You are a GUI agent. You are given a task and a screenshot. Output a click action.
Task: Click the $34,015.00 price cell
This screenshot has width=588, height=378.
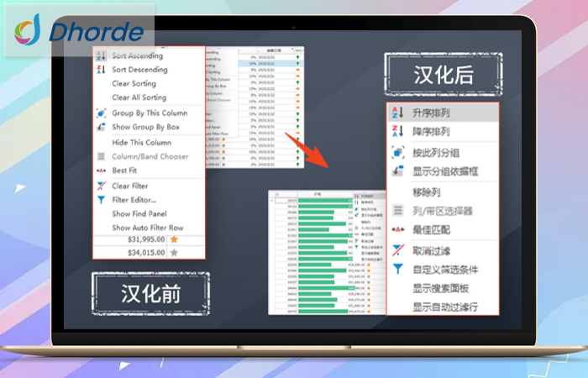pyautogui.click(x=146, y=253)
